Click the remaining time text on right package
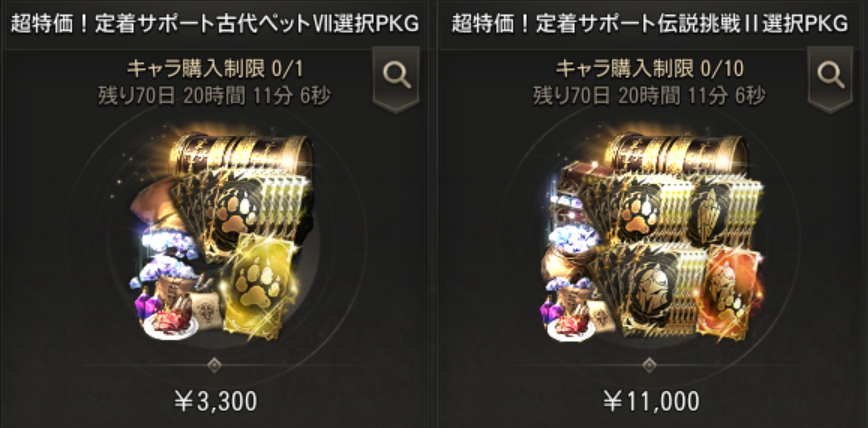The image size is (868, 428). (x=649, y=96)
